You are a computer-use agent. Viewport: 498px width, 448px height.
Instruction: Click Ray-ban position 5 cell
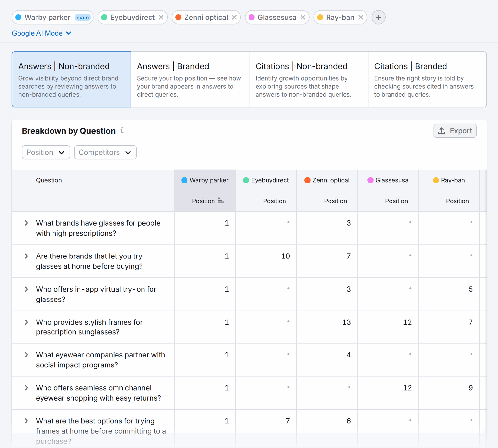[471, 289]
